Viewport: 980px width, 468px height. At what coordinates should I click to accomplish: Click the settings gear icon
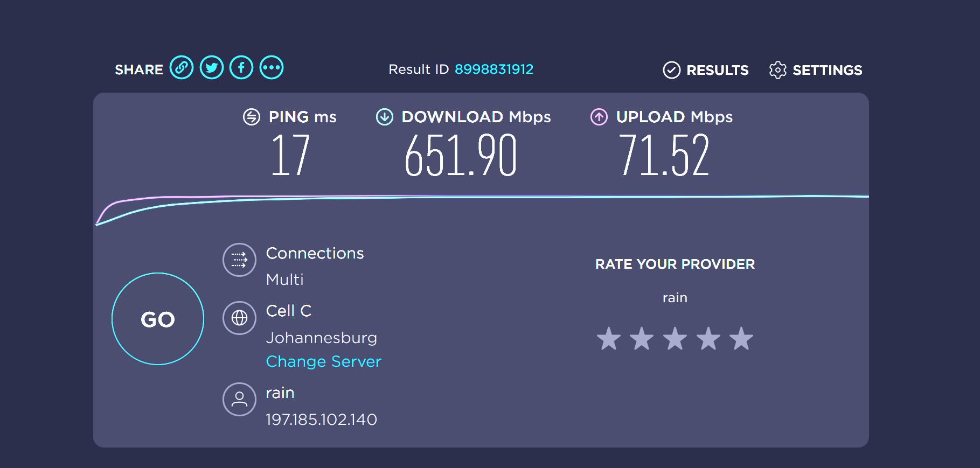pyautogui.click(x=777, y=70)
